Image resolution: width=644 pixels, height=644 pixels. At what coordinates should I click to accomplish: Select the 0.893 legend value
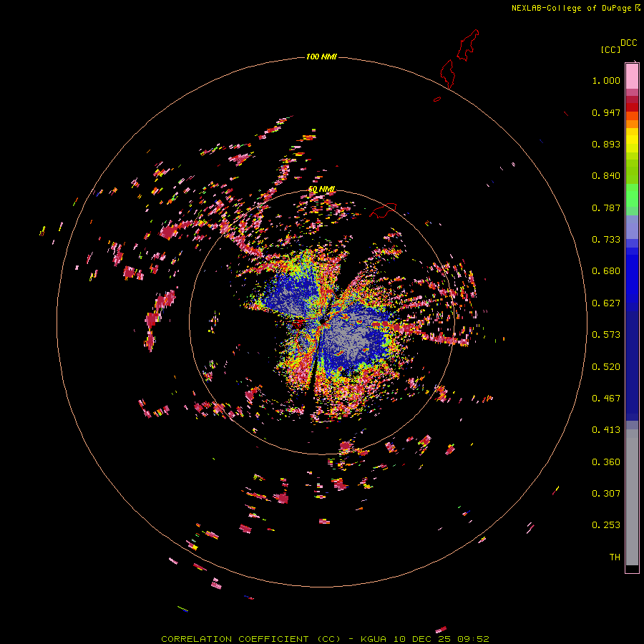(606, 144)
